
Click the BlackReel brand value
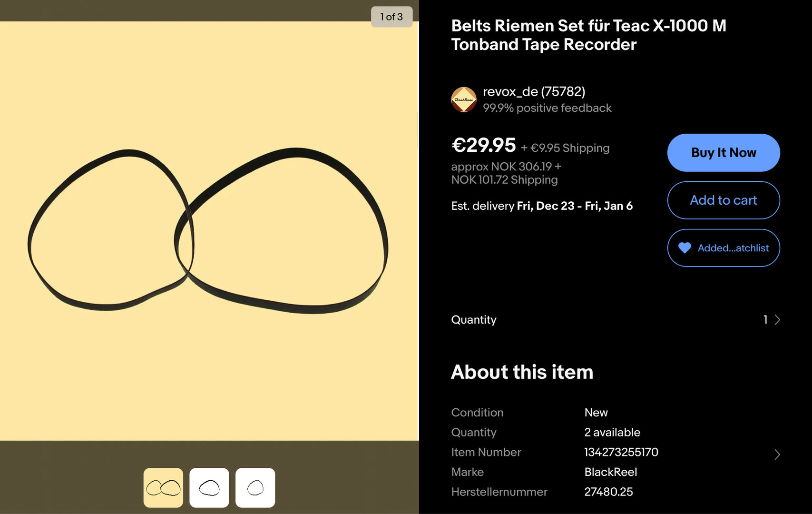pos(610,472)
